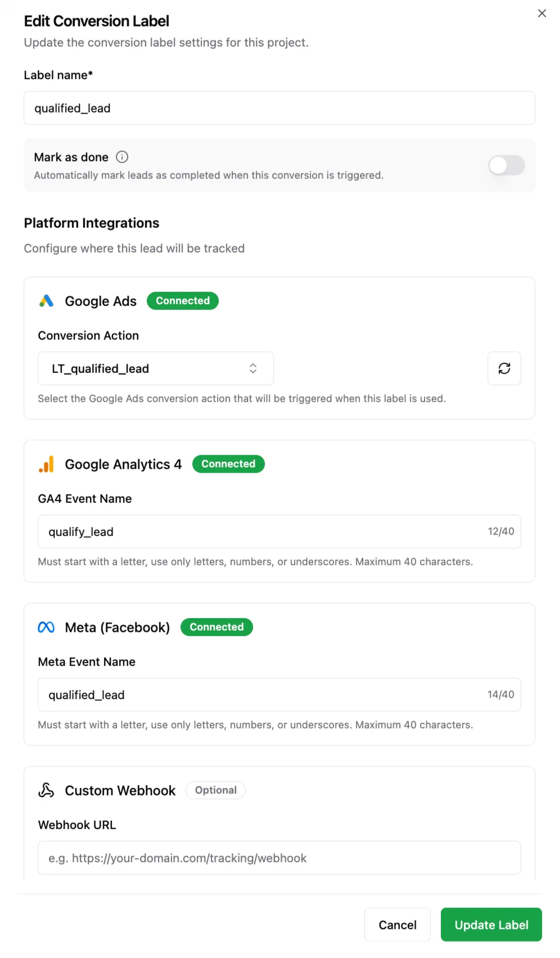Click the Meta Connected badge
The width and height of the screenshot is (560, 958).
(216, 627)
